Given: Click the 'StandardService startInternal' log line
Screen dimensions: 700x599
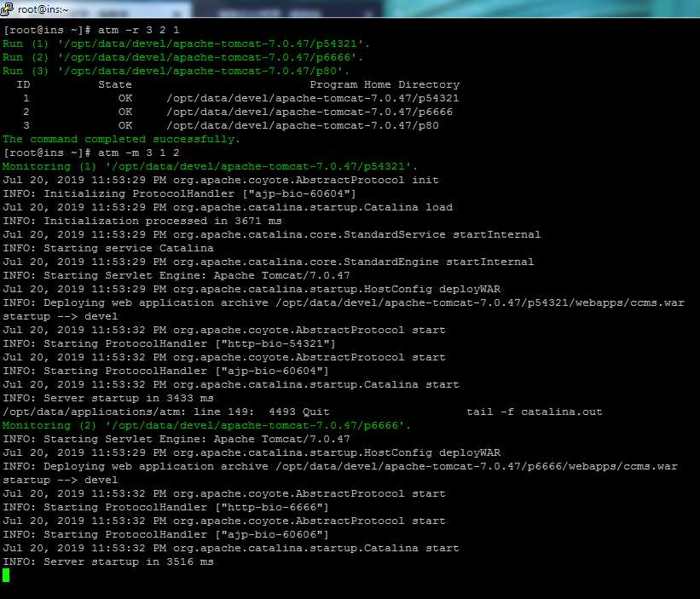Looking at the screenshot, I should coord(271,234).
